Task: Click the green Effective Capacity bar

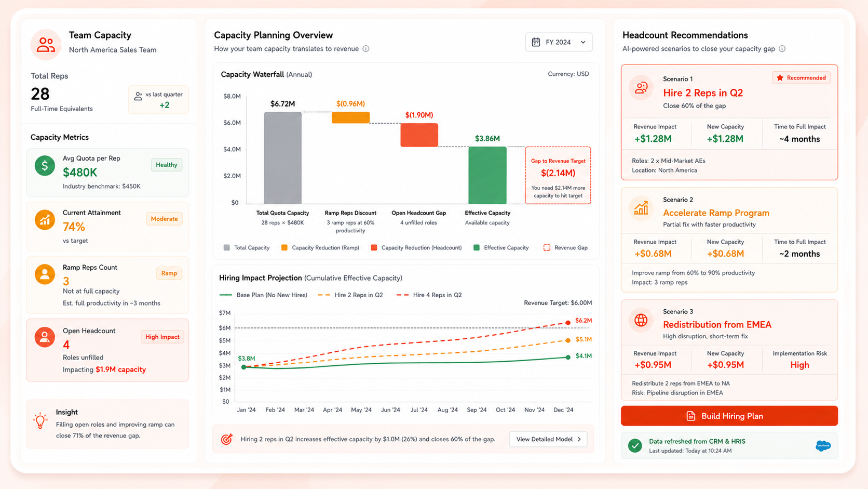Action: tap(487, 175)
